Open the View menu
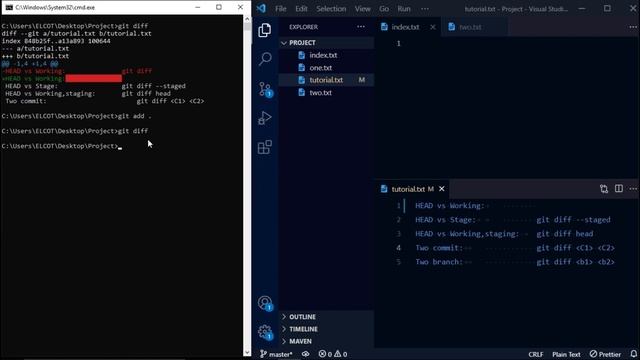The width and height of the screenshot is (640, 360). [362, 9]
